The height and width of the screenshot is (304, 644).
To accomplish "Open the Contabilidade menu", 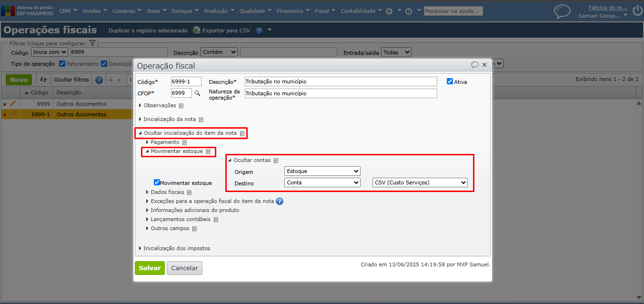I will (362, 11).
